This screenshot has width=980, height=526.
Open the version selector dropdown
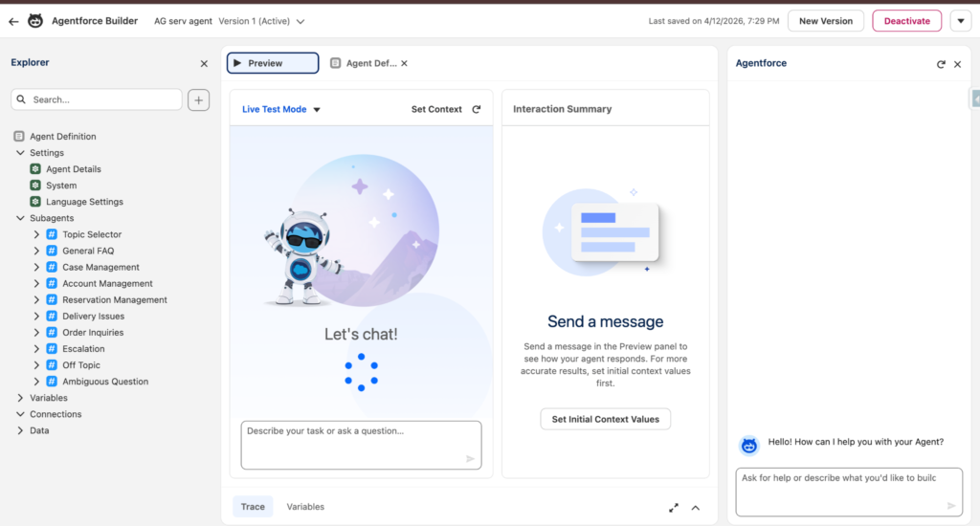click(301, 21)
